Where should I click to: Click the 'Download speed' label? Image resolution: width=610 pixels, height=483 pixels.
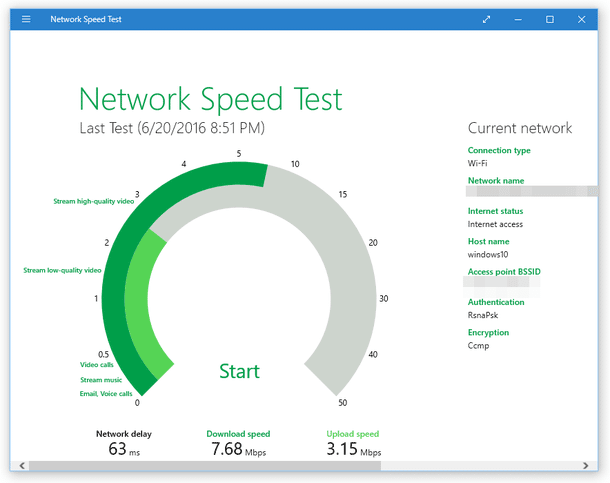pos(238,434)
